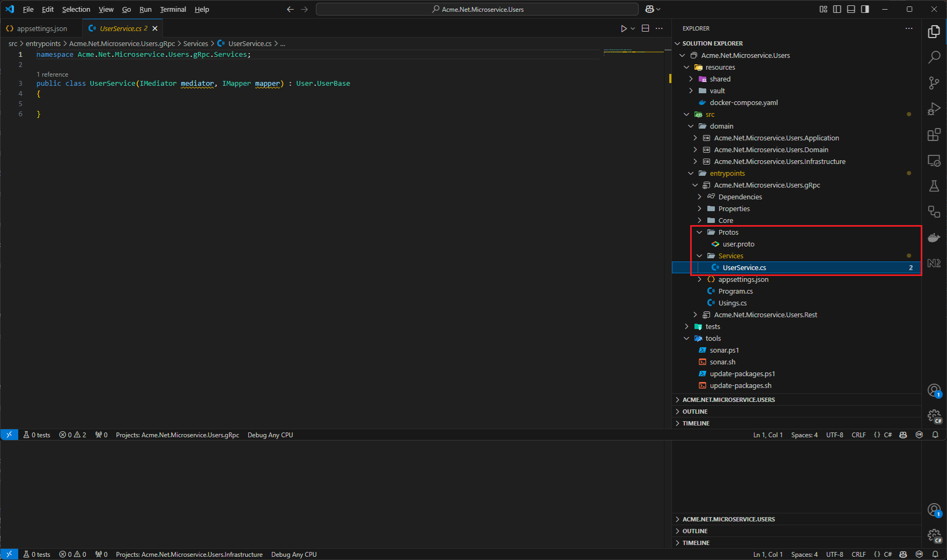This screenshot has width=947, height=560.
Task: Open the Terminal menu
Action: (x=173, y=9)
